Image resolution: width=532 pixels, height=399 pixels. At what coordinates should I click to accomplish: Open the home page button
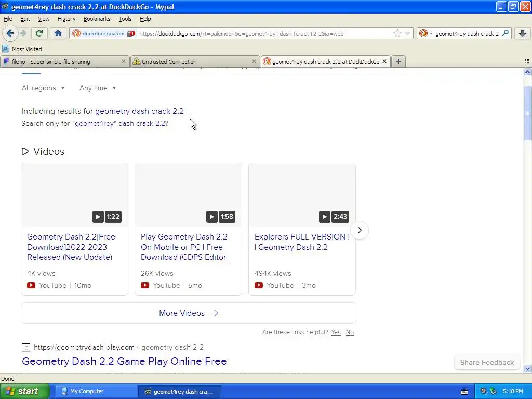point(58,33)
